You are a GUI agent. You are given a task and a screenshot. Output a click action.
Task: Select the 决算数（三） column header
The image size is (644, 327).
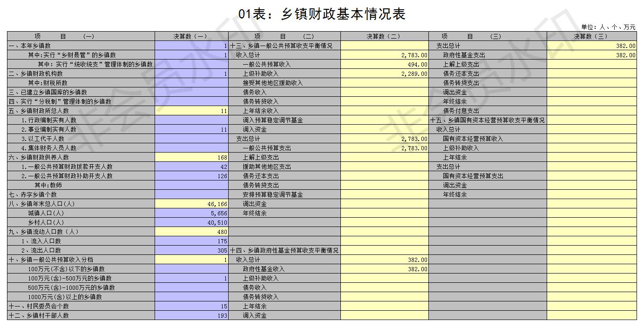pyautogui.click(x=591, y=36)
